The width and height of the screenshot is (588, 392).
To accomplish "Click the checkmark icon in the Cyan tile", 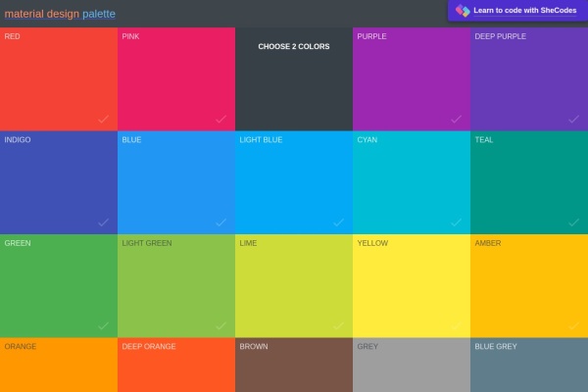I will coord(456,222).
